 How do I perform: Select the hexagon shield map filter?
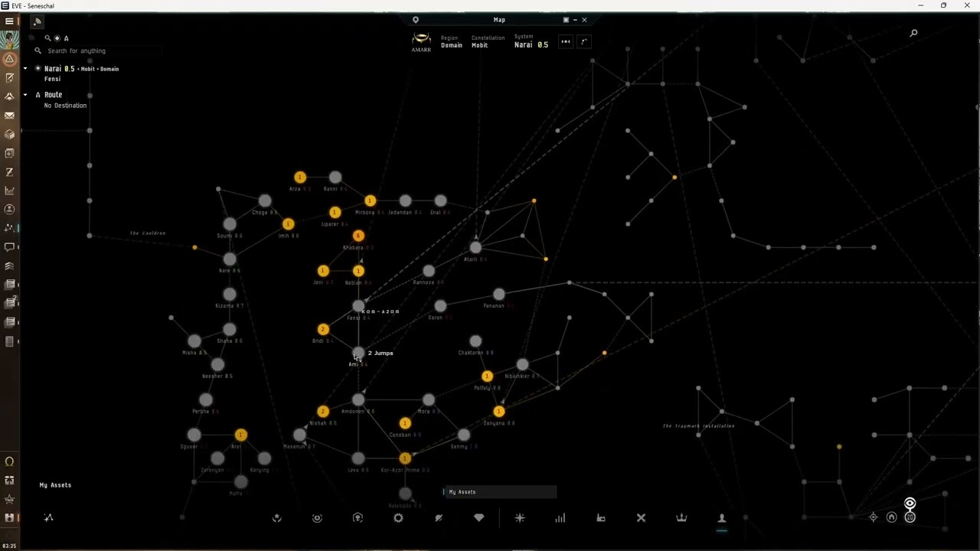(358, 518)
